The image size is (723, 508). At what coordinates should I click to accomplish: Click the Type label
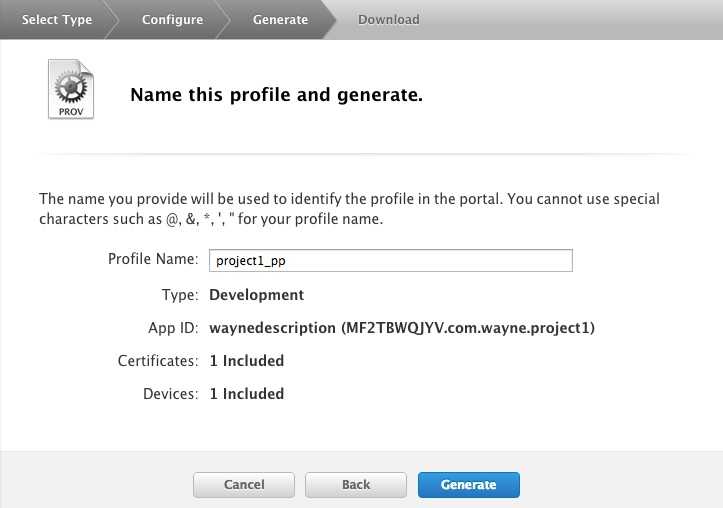(180, 295)
